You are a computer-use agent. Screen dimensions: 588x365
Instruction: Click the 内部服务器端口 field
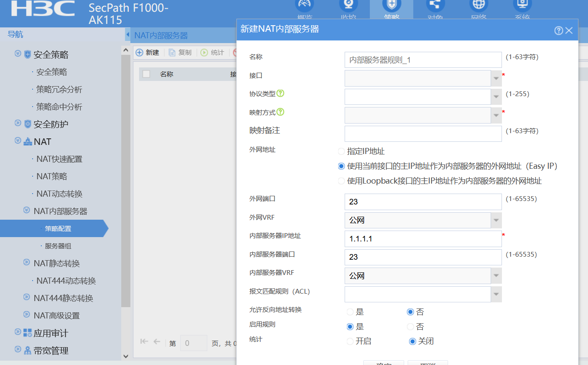(x=423, y=257)
